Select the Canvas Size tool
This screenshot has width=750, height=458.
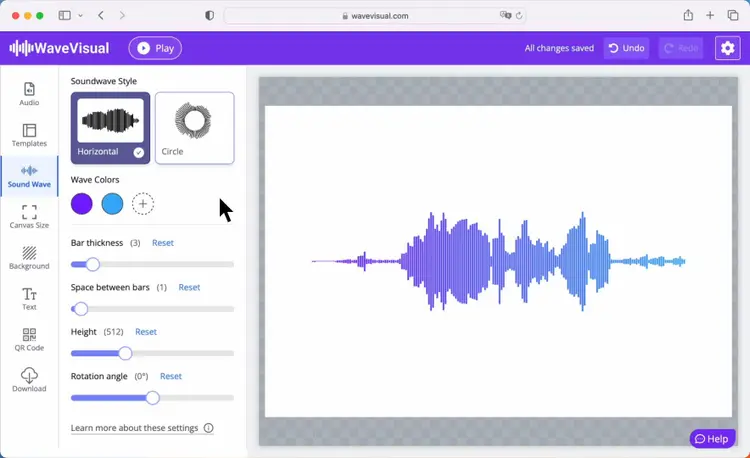[29, 217]
